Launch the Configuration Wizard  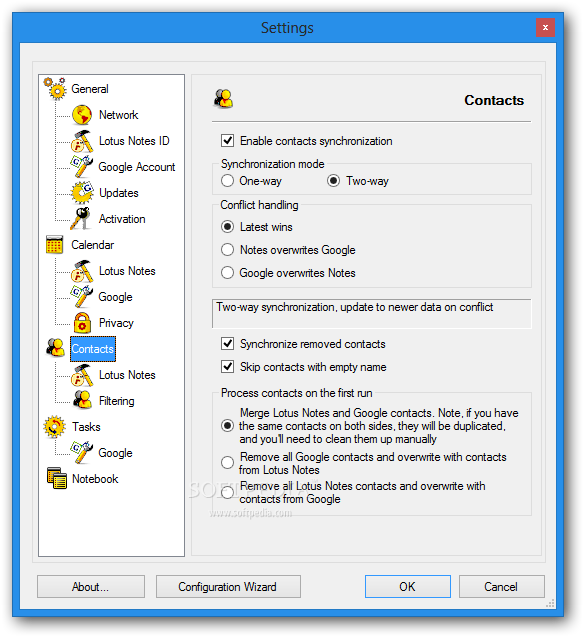228,586
